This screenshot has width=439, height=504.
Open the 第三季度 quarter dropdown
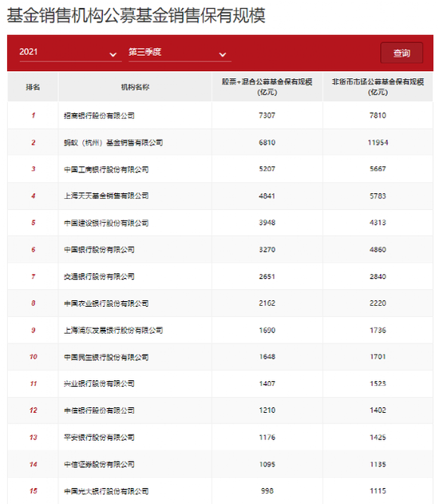(180, 53)
